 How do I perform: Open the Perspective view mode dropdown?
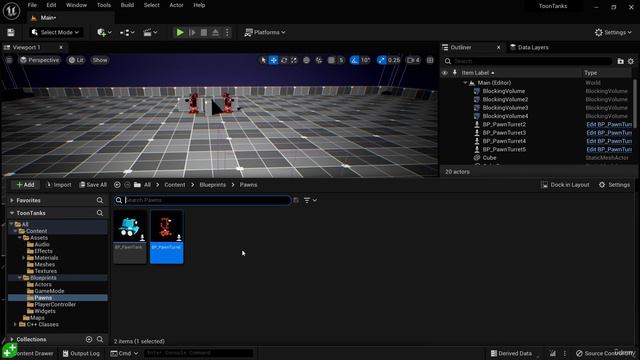[x=40, y=60]
